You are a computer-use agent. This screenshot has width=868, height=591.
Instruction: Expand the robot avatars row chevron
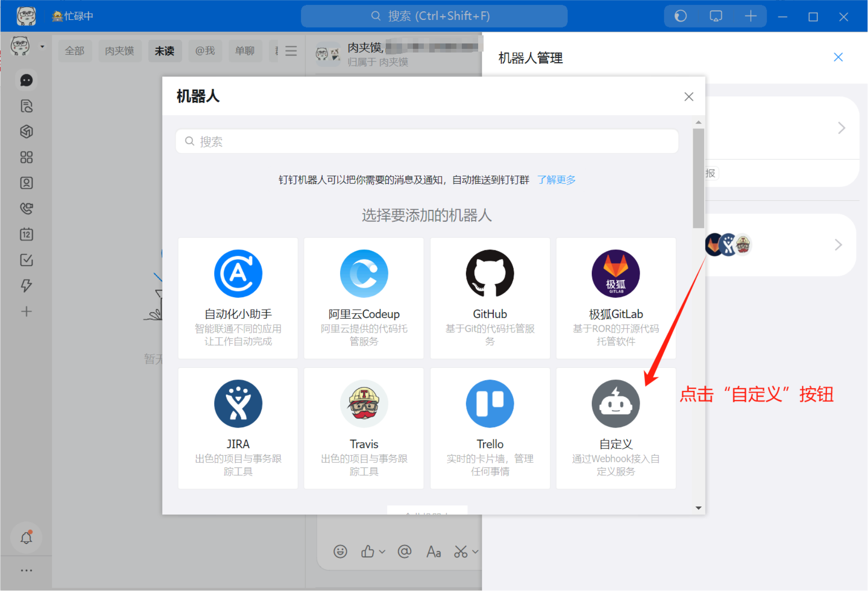(838, 245)
